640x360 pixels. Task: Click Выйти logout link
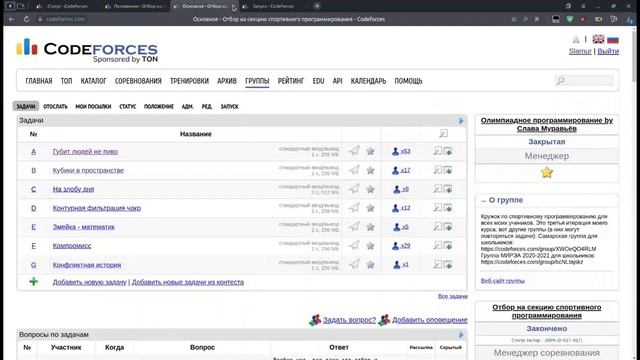608,51
